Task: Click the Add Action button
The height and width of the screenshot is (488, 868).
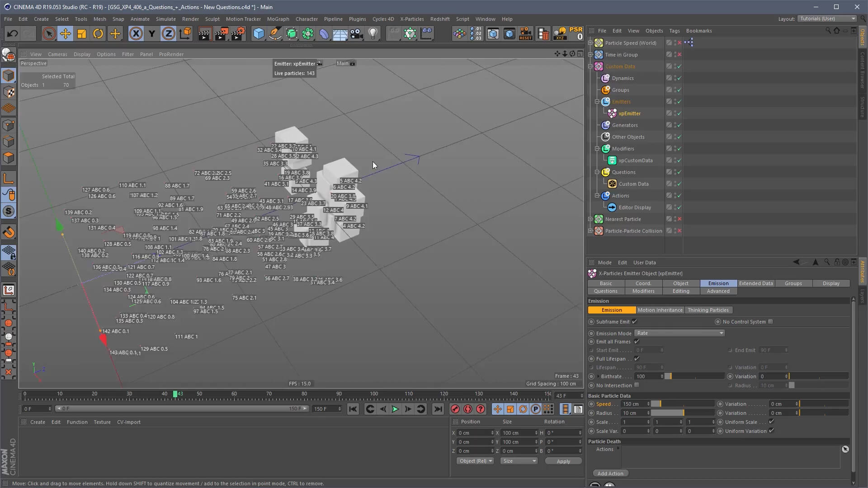Action: pyautogui.click(x=610, y=474)
